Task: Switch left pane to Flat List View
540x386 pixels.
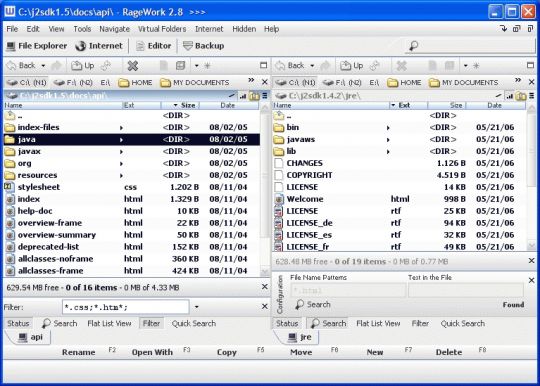Action: (x=109, y=323)
